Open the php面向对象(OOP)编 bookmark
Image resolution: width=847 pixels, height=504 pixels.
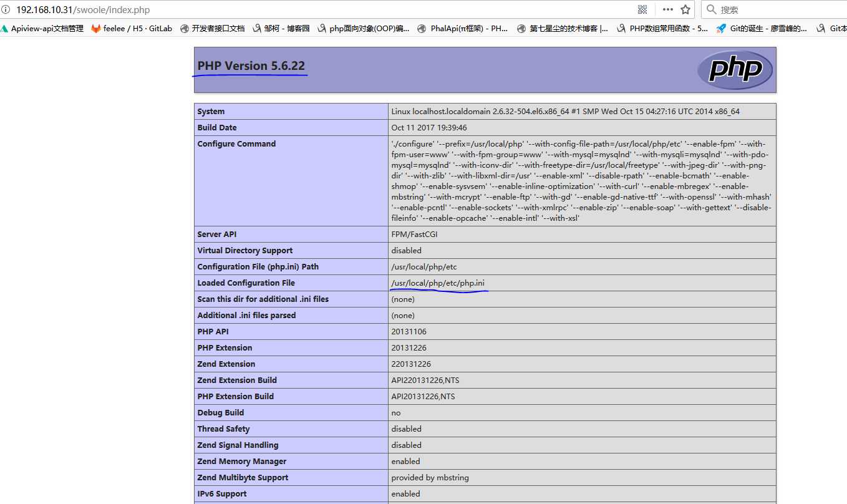click(x=364, y=28)
